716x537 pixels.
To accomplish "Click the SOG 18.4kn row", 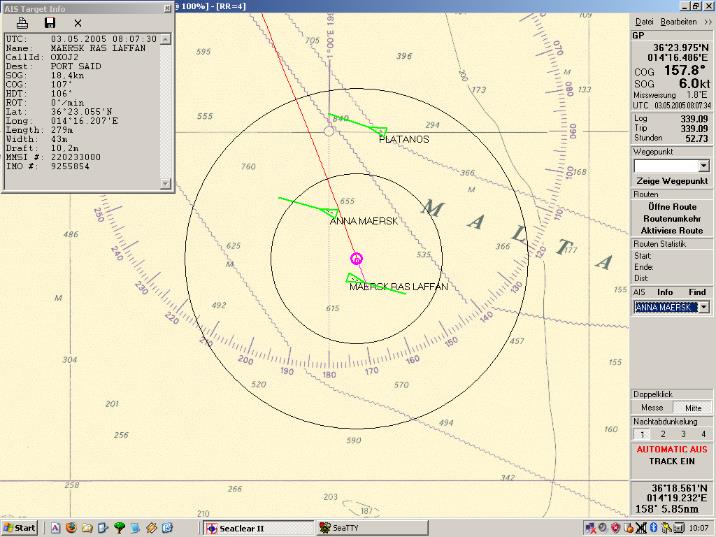I will 45,75.
